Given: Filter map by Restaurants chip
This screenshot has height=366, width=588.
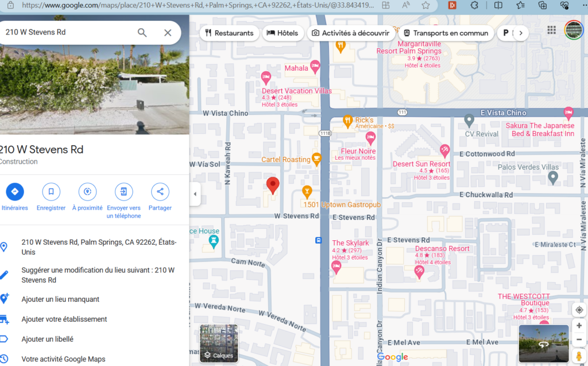Looking at the screenshot, I should click(229, 33).
